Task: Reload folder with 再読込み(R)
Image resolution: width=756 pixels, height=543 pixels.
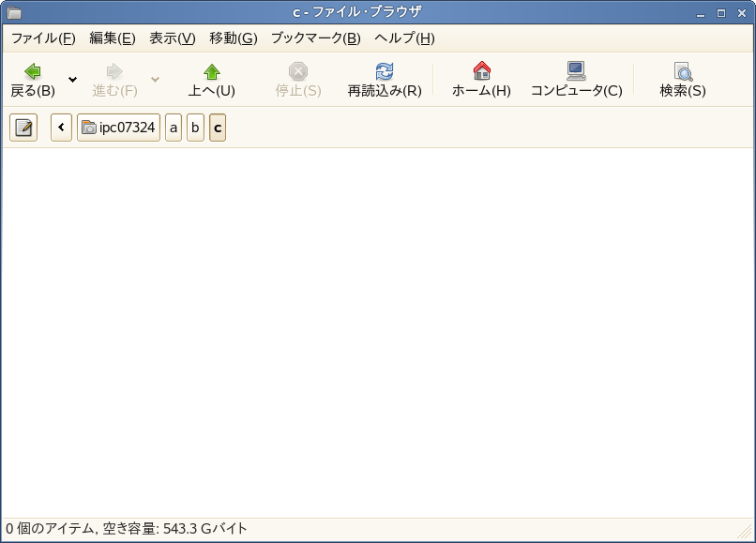Action: (385, 80)
